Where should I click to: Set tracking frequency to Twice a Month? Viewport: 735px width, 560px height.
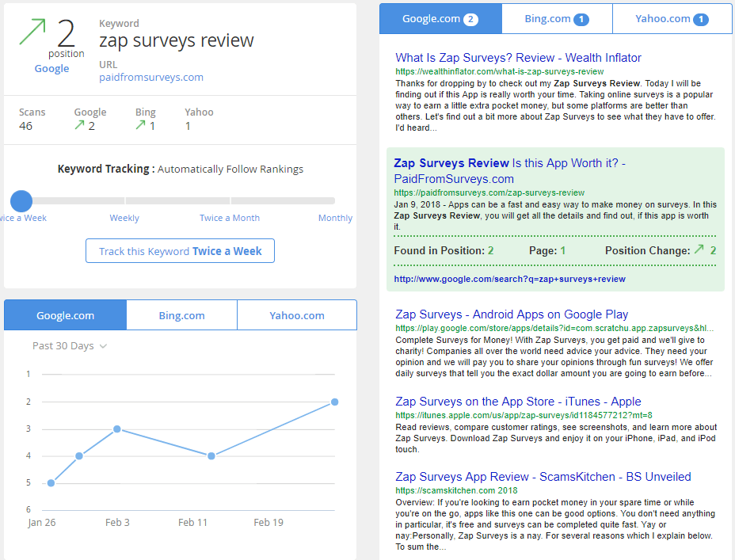tap(230, 218)
